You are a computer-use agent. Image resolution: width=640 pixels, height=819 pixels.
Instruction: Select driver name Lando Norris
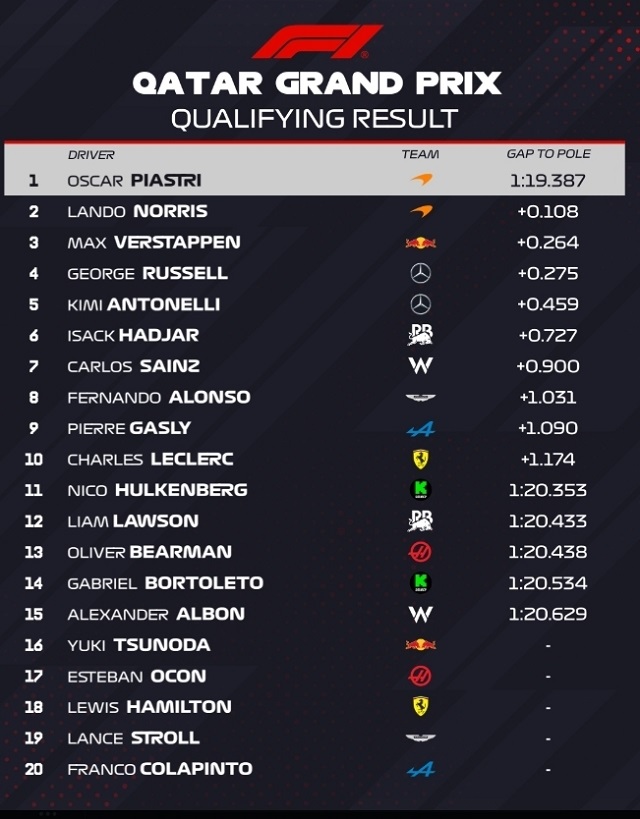[137, 211]
